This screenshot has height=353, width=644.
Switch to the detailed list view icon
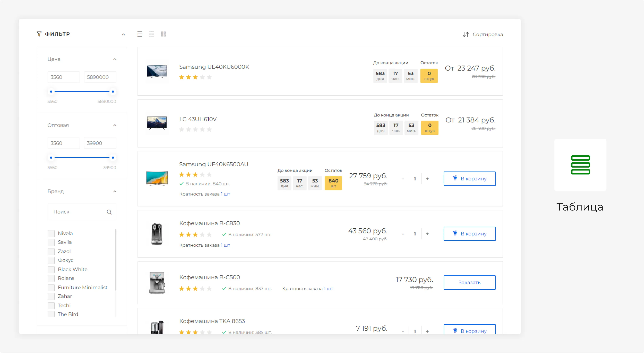click(x=152, y=34)
